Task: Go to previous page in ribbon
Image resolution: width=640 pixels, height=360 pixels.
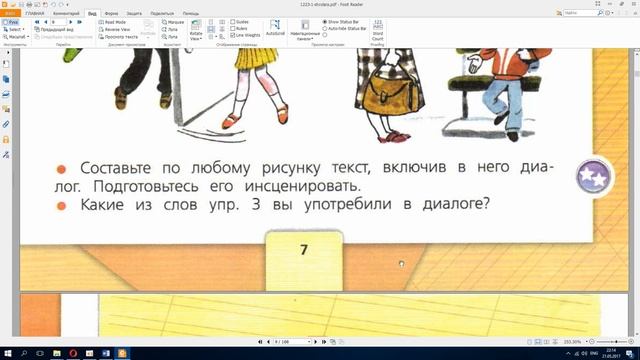Action: click(45, 22)
